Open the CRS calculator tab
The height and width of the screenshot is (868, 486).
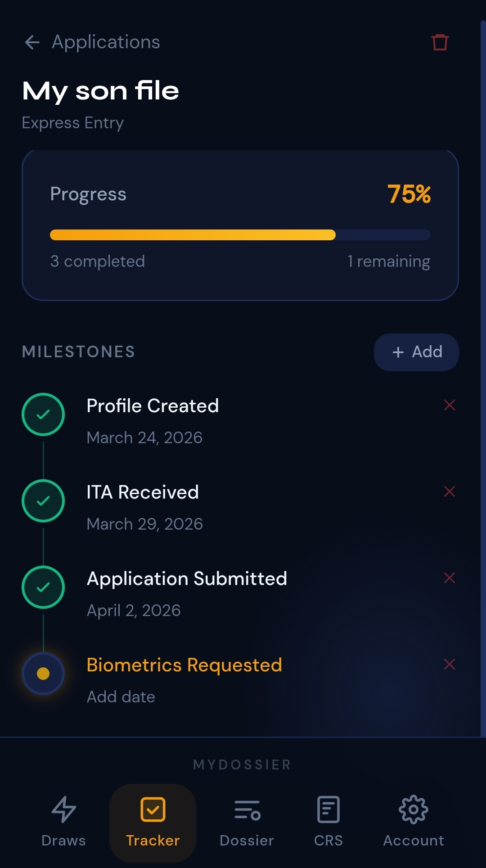click(328, 822)
